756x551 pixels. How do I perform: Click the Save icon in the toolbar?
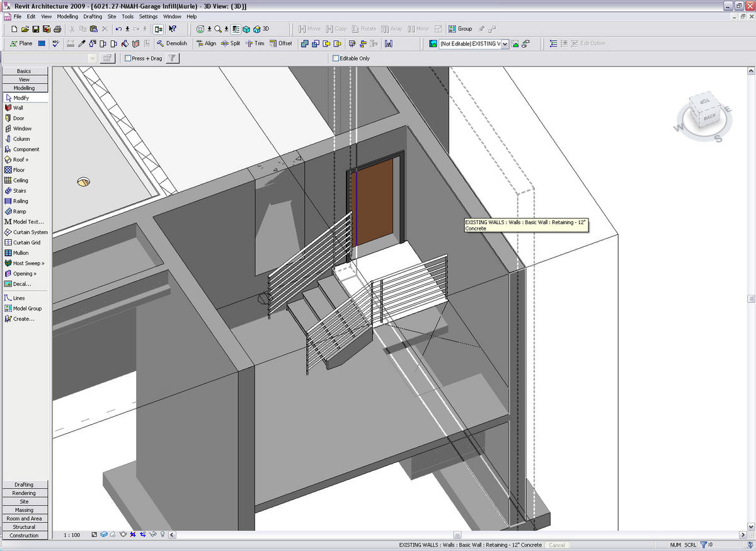point(36,29)
